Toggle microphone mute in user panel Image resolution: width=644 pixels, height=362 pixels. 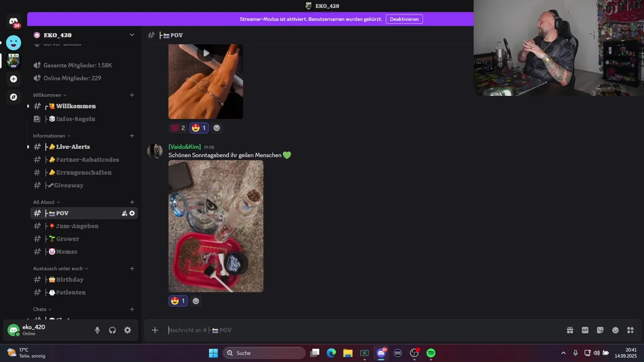click(x=98, y=330)
